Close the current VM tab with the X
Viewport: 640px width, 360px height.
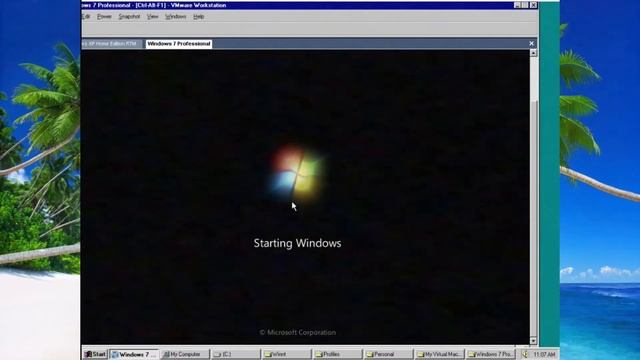tap(531, 43)
